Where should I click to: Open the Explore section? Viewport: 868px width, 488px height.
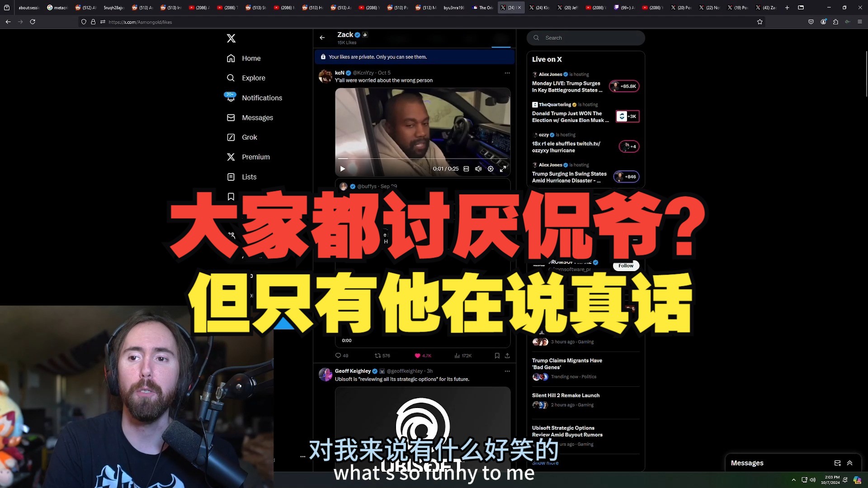(x=253, y=78)
